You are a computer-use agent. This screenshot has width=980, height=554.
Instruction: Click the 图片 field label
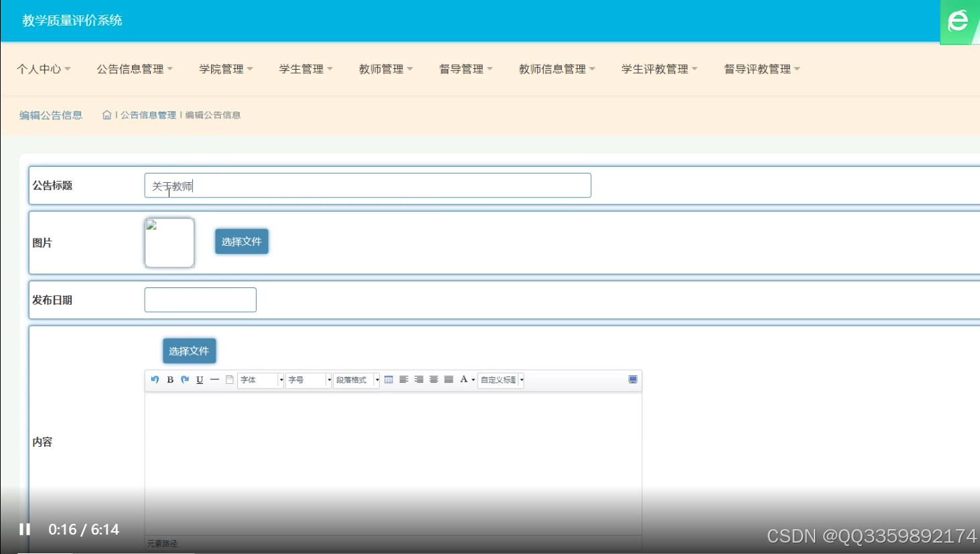[x=42, y=243]
